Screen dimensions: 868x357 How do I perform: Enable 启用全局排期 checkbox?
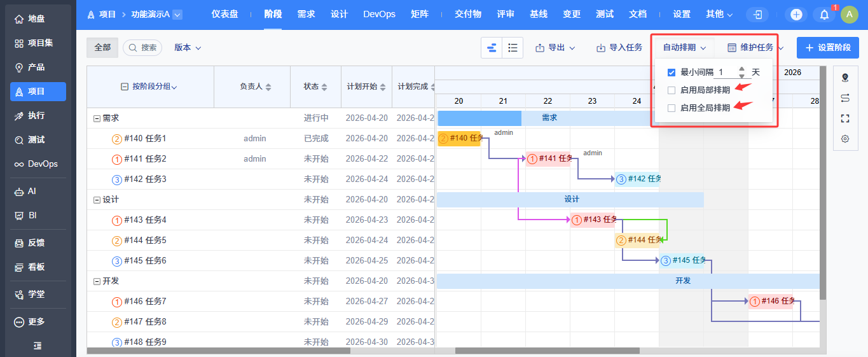pos(672,108)
